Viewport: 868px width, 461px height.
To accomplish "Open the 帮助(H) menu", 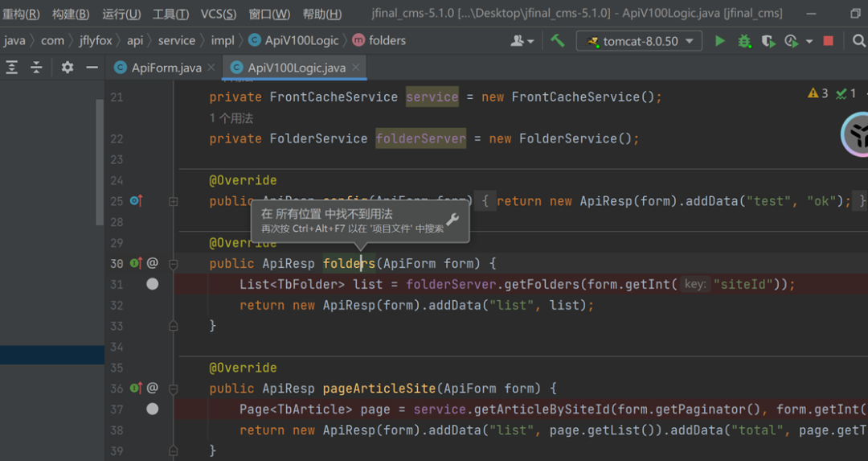I will [321, 14].
